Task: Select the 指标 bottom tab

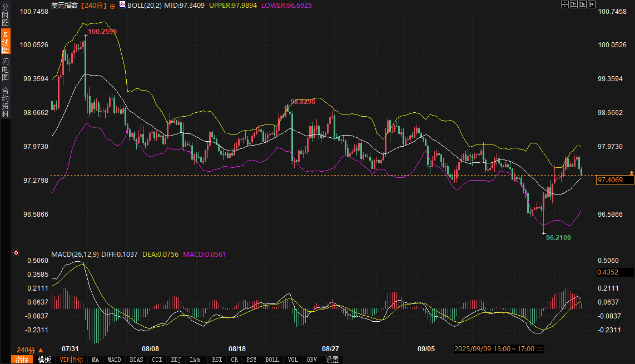Action: [22, 360]
